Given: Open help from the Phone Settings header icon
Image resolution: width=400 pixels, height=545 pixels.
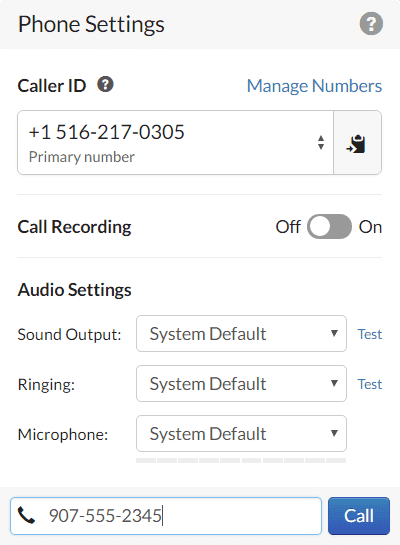Looking at the screenshot, I should point(371,24).
